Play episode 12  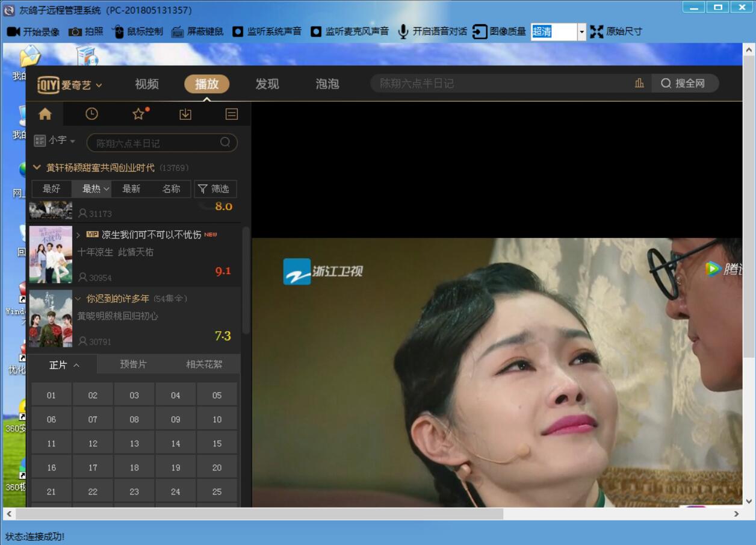pyautogui.click(x=93, y=443)
